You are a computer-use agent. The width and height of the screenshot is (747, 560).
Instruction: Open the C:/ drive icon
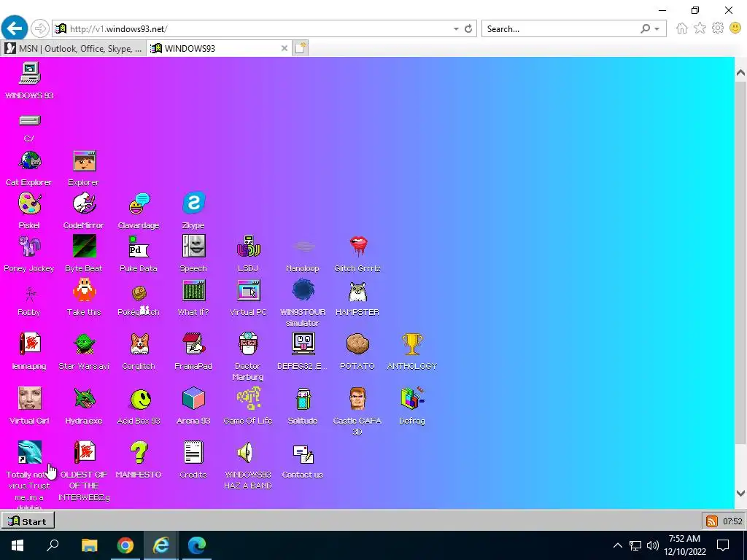tap(29, 120)
